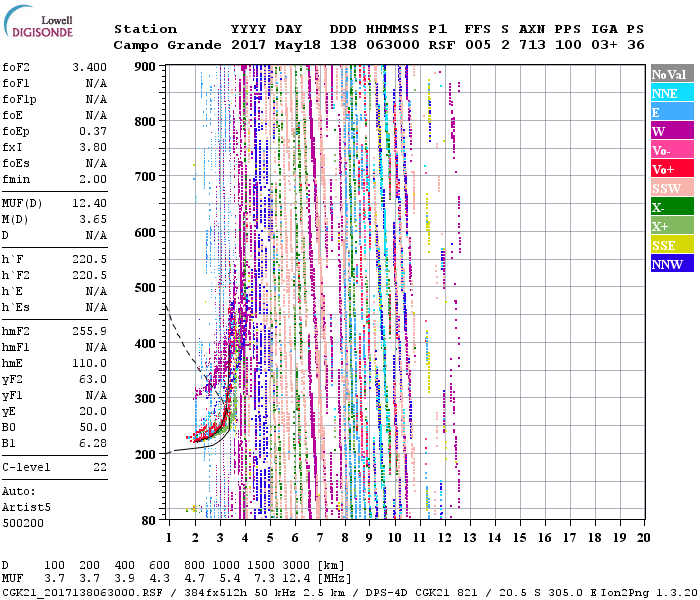The width and height of the screenshot is (700, 600).
Task: Click the hmF2 value 255.9
Action: [89, 331]
